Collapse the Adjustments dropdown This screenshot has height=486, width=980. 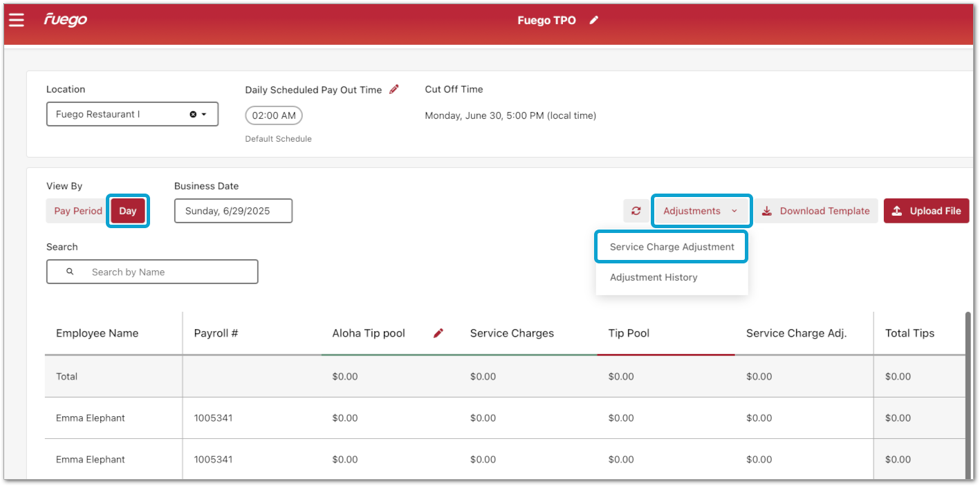[x=701, y=211]
